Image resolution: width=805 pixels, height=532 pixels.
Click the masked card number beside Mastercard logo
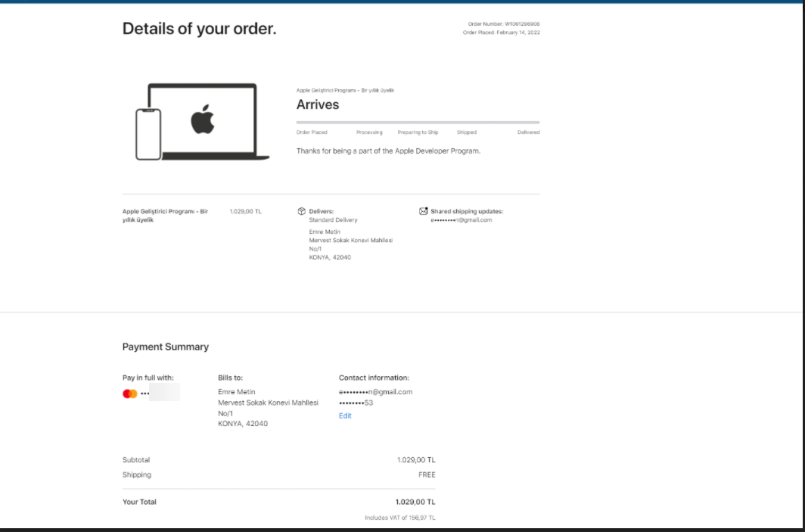coord(160,393)
